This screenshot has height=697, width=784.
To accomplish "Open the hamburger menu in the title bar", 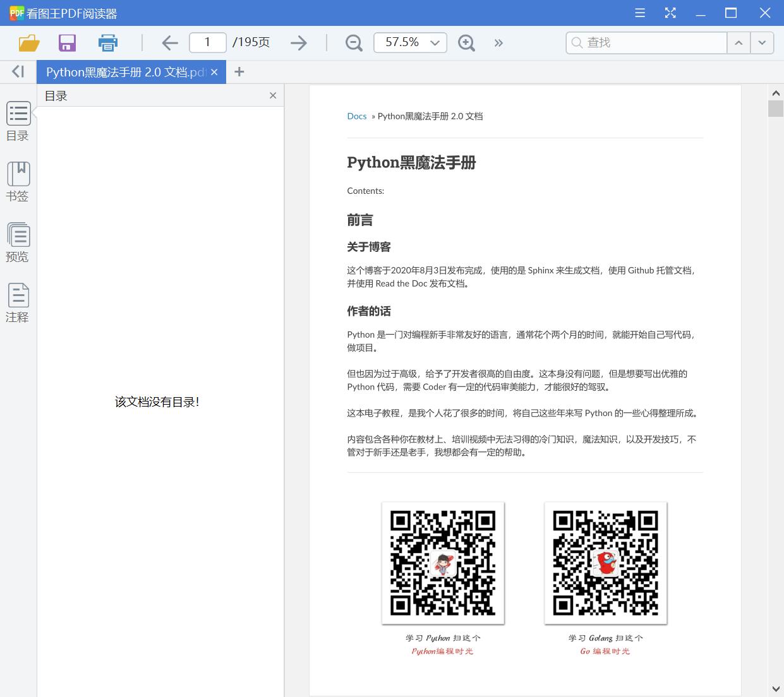I will (x=639, y=13).
